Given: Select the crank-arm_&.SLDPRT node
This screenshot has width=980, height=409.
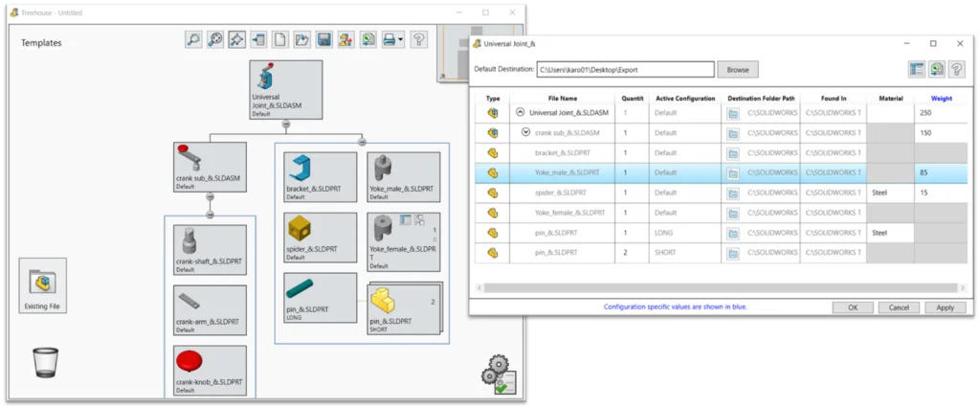Looking at the screenshot, I should [x=210, y=310].
